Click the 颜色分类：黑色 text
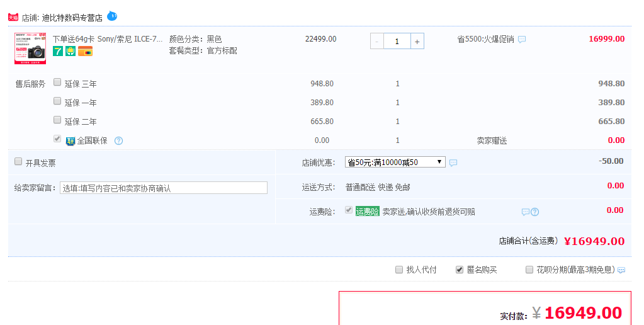 pyautogui.click(x=196, y=40)
